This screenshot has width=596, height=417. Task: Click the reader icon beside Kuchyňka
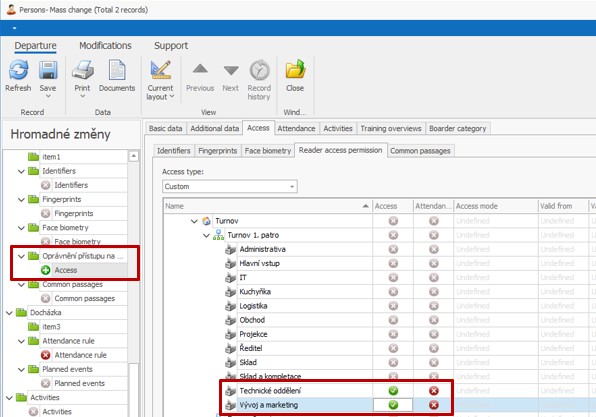[230, 292]
